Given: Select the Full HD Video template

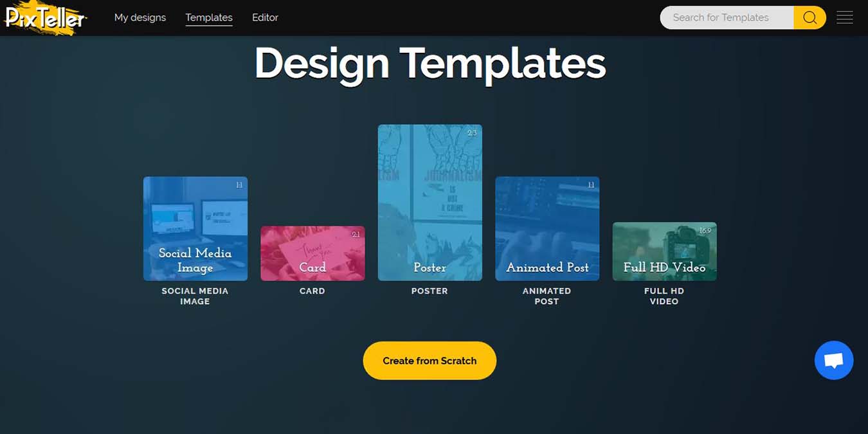Looking at the screenshot, I should click(664, 251).
